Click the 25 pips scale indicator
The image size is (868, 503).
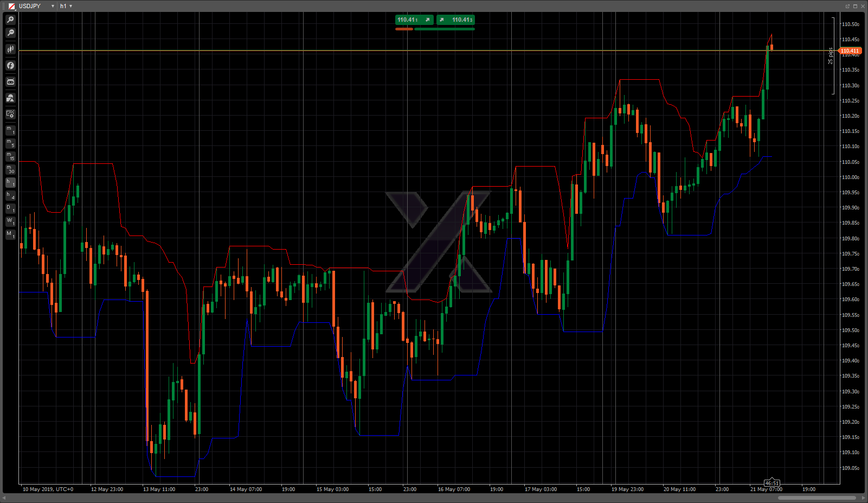[831, 56]
